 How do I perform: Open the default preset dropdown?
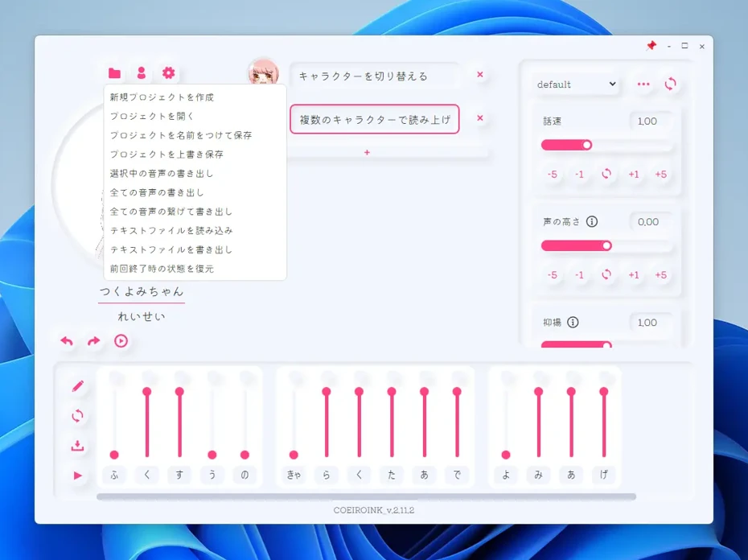576,84
